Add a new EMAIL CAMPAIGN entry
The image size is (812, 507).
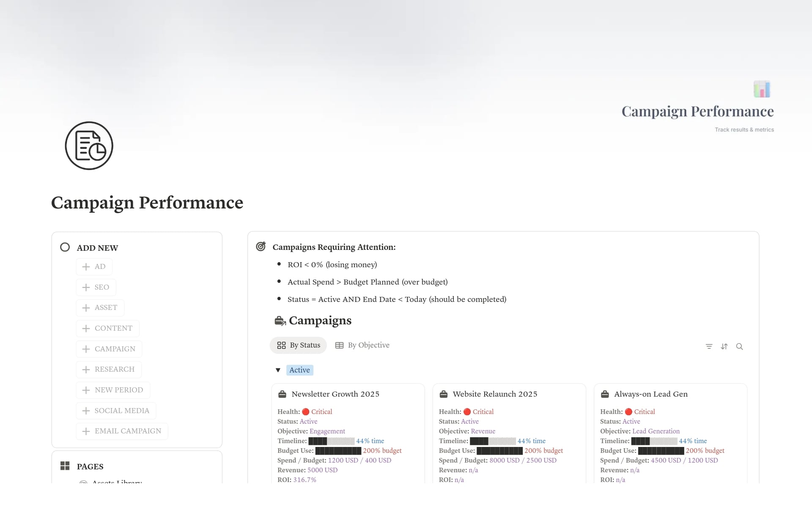pyautogui.click(x=122, y=431)
